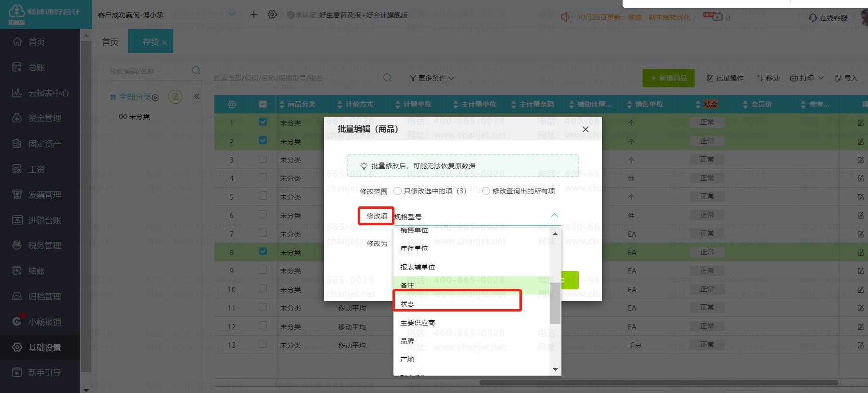Expand 更多条件 filter dropdown
Viewport: 868px width, 393px height.
tap(432, 78)
